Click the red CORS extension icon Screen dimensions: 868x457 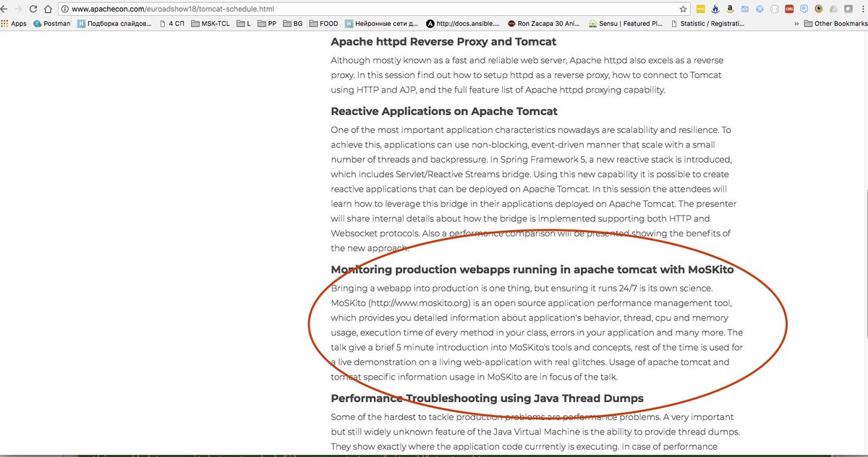[789, 9]
